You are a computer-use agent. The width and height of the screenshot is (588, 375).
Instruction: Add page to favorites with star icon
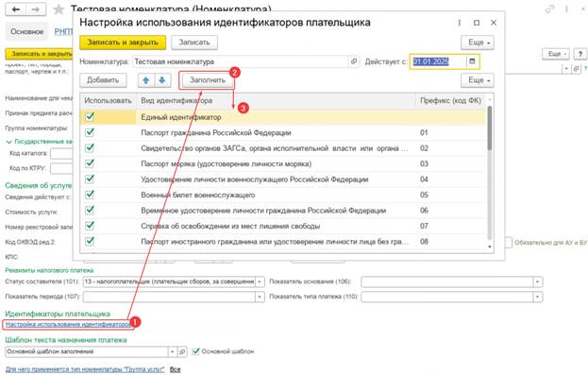[59, 9]
